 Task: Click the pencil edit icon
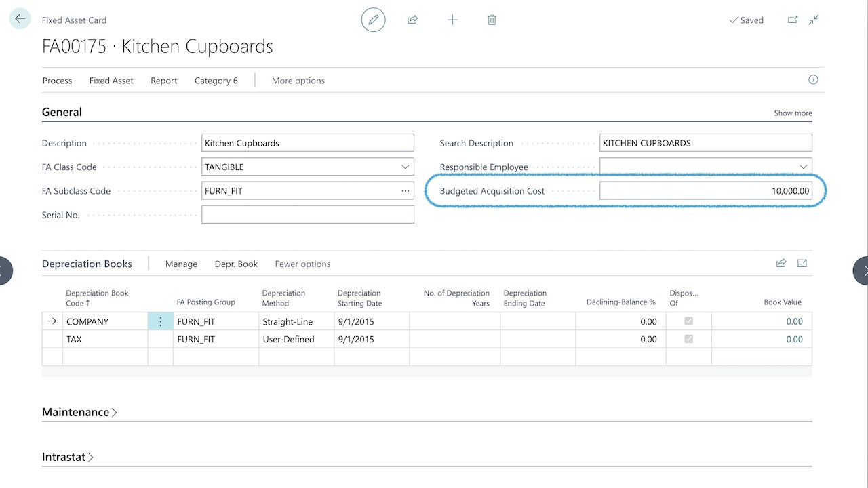(373, 20)
